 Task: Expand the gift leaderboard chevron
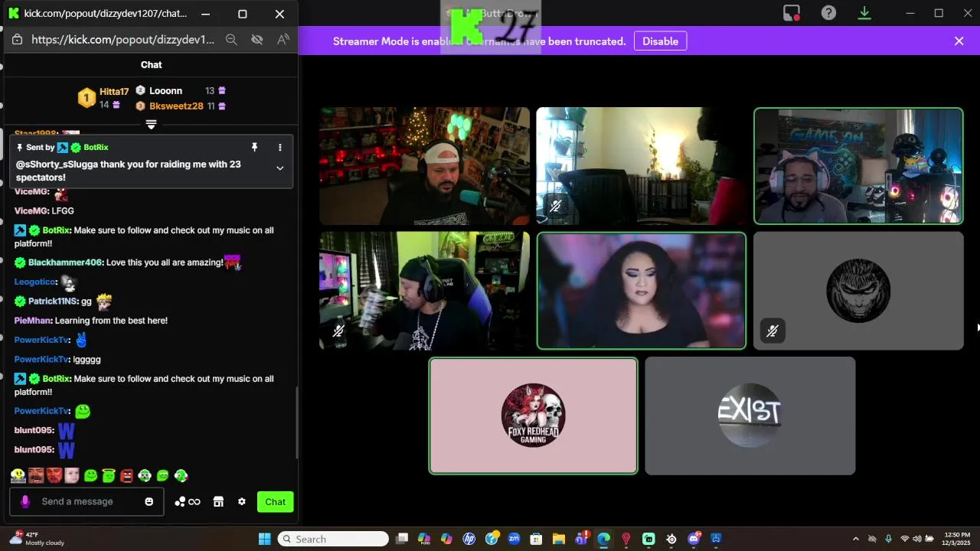[x=151, y=124]
